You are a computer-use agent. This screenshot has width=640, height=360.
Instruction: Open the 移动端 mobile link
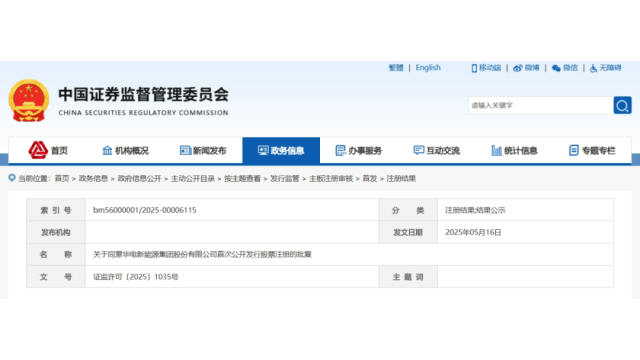pyautogui.click(x=490, y=68)
